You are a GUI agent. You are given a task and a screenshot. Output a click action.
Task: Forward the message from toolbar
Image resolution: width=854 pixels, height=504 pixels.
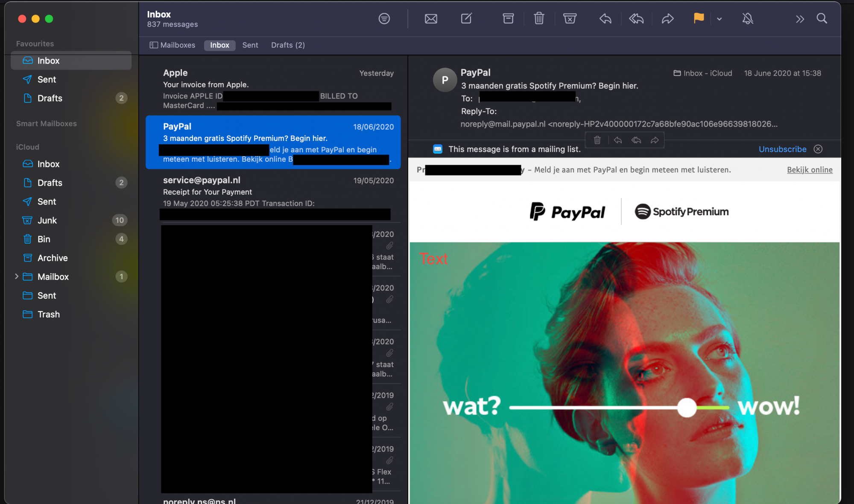tap(667, 19)
